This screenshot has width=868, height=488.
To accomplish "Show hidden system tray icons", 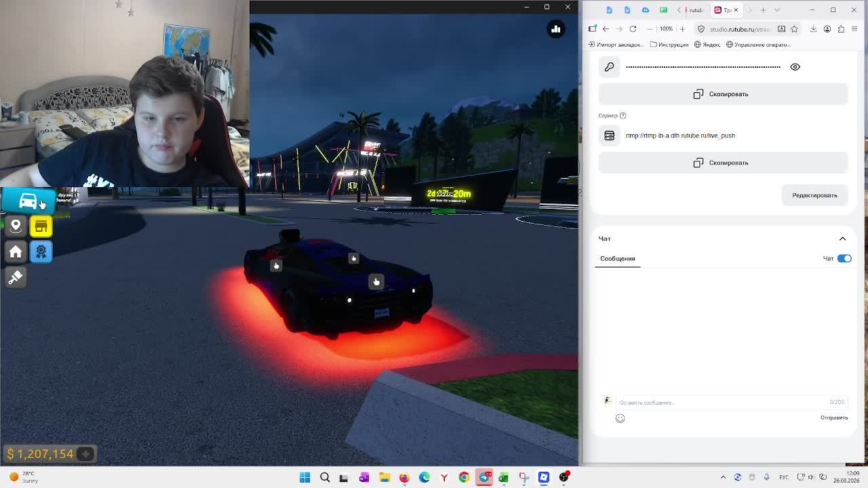I will click(x=723, y=477).
